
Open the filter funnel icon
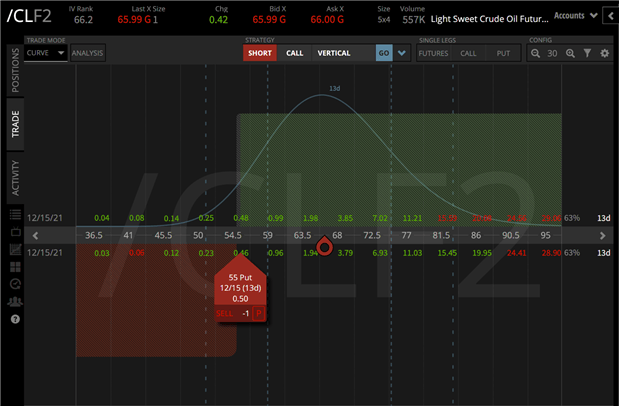point(587,53)
